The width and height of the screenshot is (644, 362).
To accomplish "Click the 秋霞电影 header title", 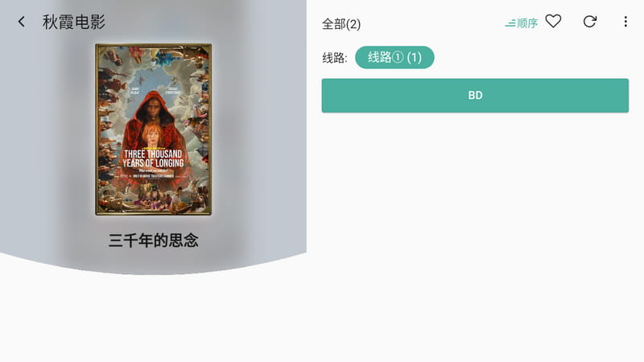I will (74, 23).
